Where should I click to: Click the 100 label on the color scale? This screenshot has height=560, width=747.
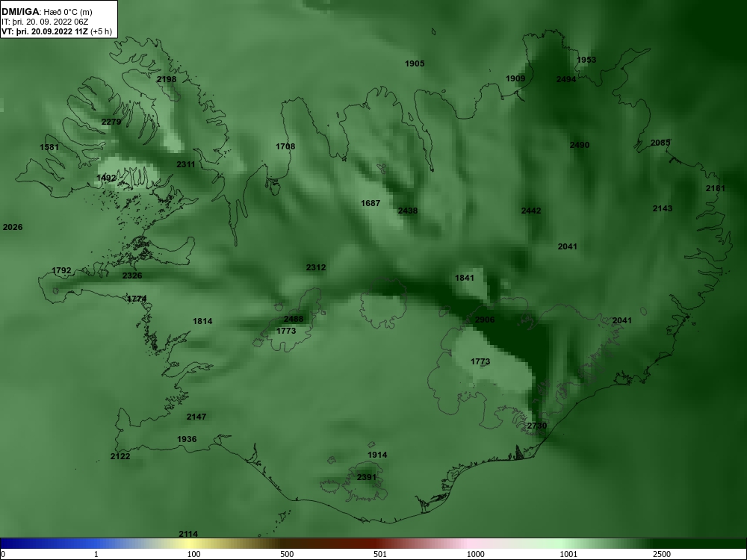coord(193,554)
